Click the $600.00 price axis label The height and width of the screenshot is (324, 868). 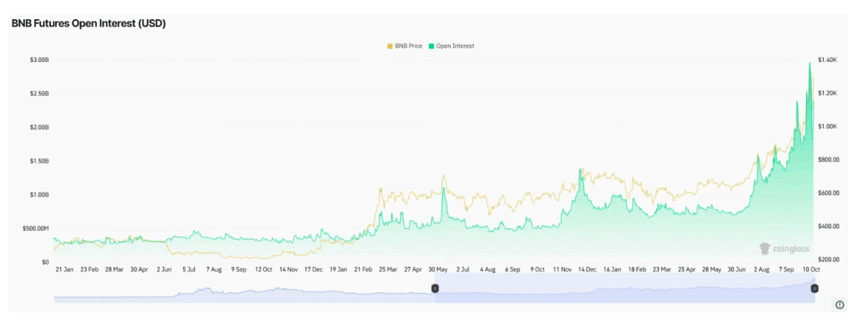829,193
